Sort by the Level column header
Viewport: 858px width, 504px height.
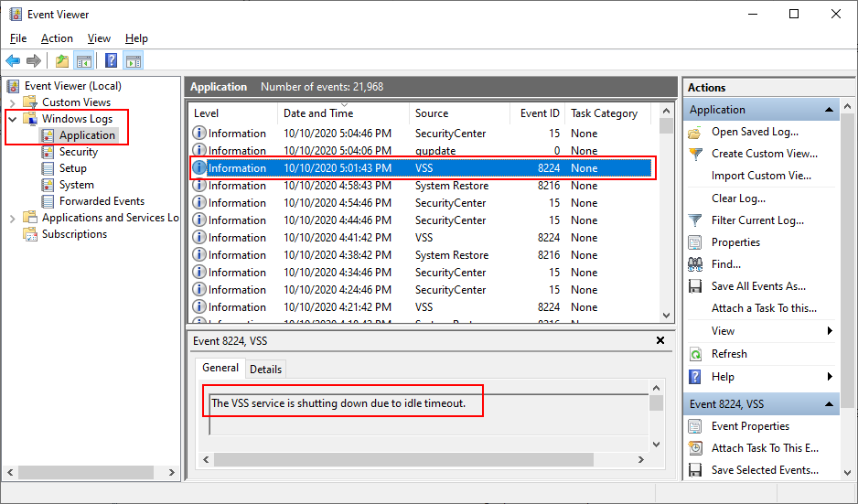click(233, 113)
